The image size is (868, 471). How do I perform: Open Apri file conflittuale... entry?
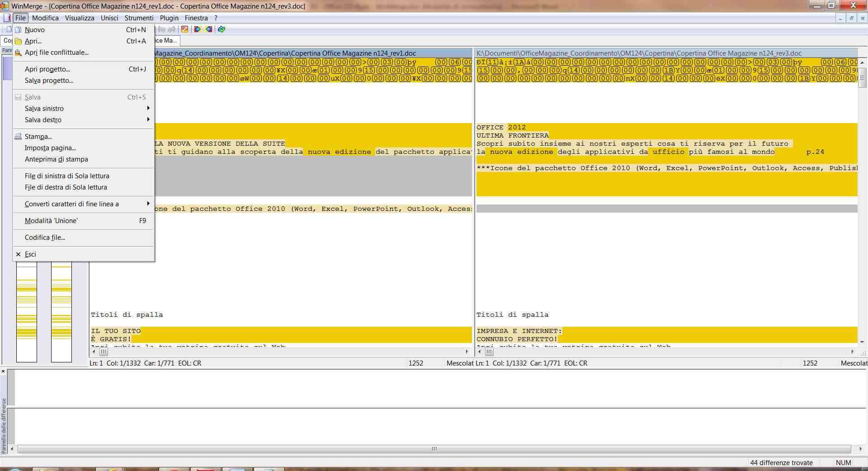[x=57, y=52]
